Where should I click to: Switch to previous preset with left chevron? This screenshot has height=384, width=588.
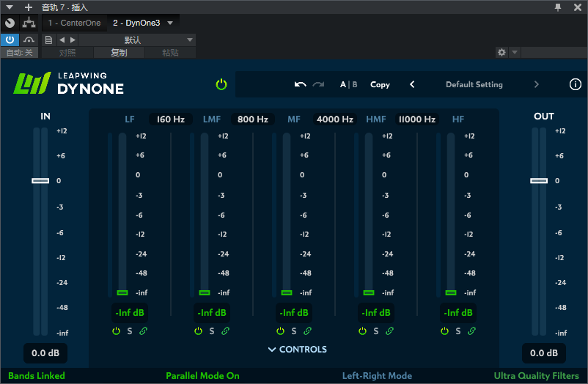click(412, 84)
